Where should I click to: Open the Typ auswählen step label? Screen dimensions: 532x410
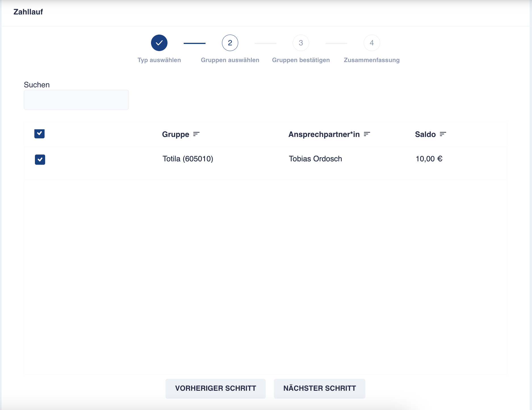(159, 60)
